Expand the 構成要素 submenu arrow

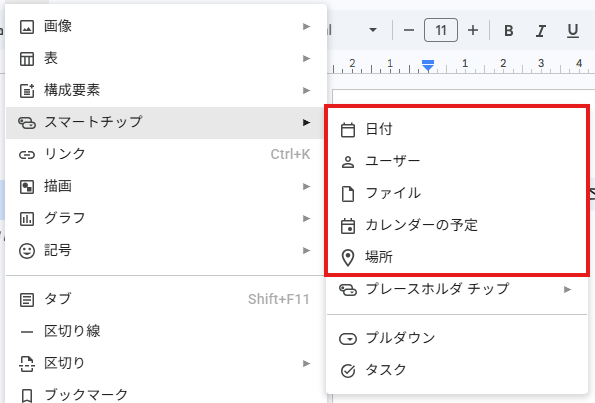(x=306, y=90)
